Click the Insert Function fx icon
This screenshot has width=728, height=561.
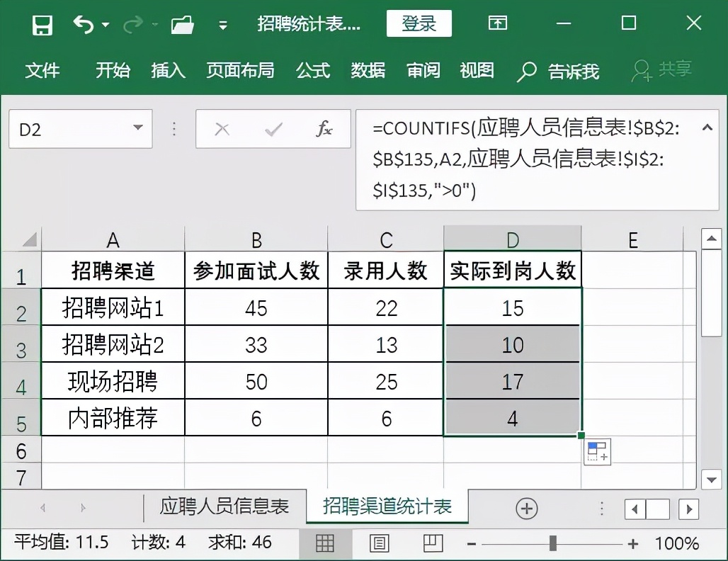point(325,129)
